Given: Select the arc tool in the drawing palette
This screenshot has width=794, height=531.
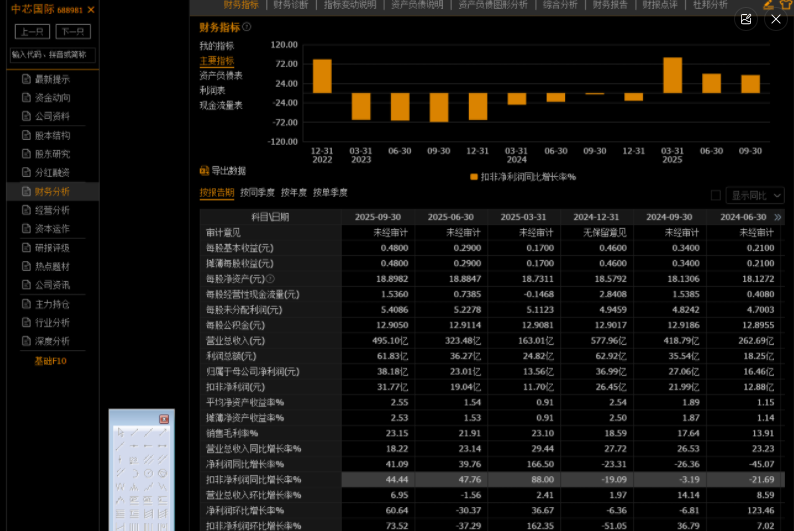Looking at the screenshot, I should tap(134, 473).
